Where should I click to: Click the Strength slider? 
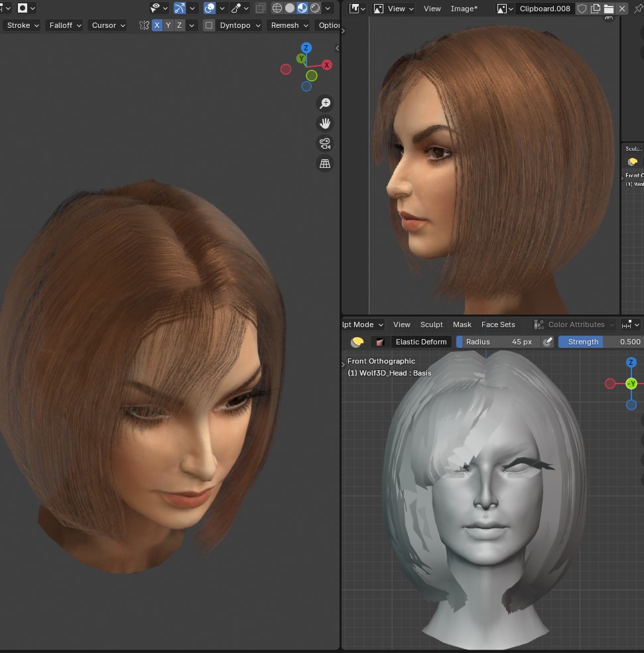point(601,342)
